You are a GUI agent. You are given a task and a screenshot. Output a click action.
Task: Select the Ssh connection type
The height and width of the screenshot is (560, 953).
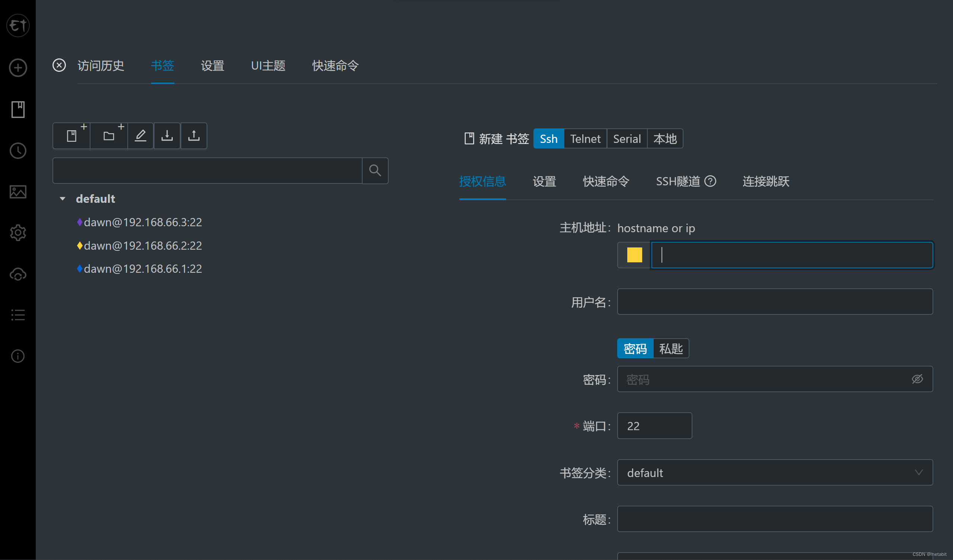click(x=548, y=139)
